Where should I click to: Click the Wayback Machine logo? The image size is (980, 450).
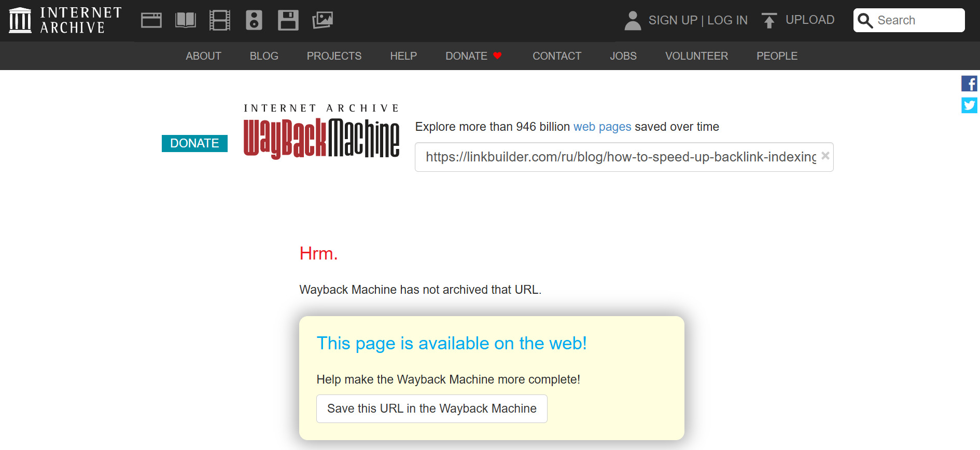coord(321,132)
